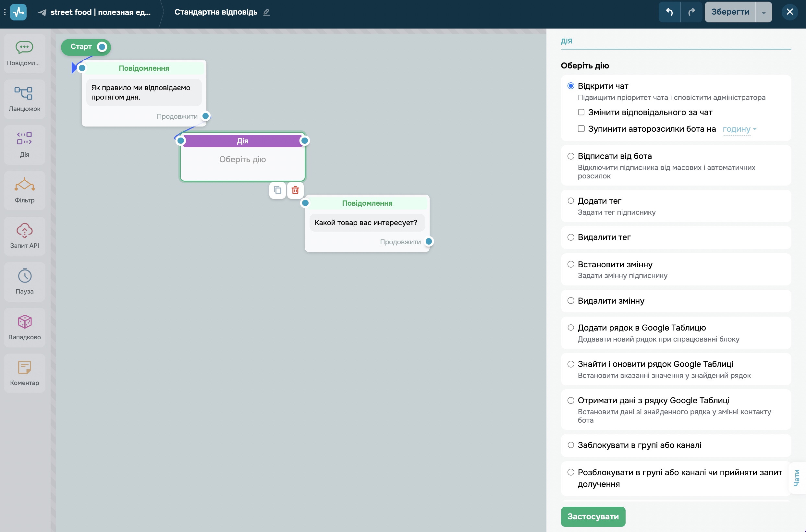Image resolution: width=806 pixels, height=532 pixels.
Task: Open the Чати side tab
Action: (797, 478)
